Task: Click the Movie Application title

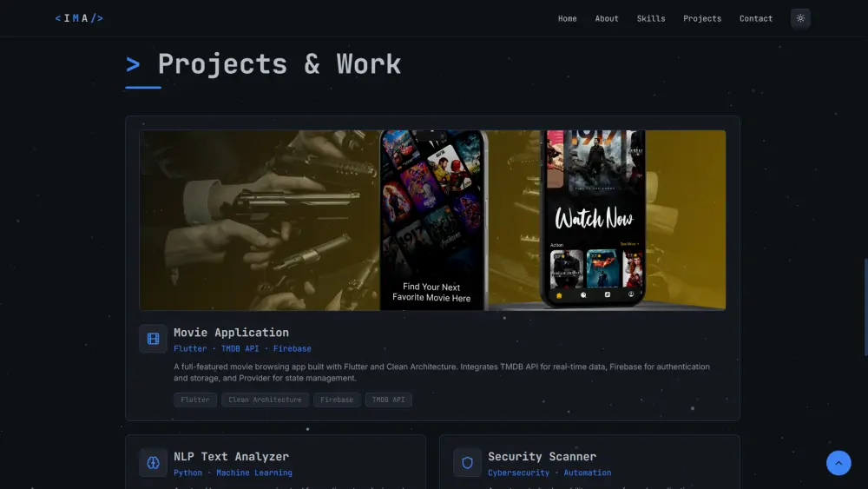Action: tap(232, 333)
